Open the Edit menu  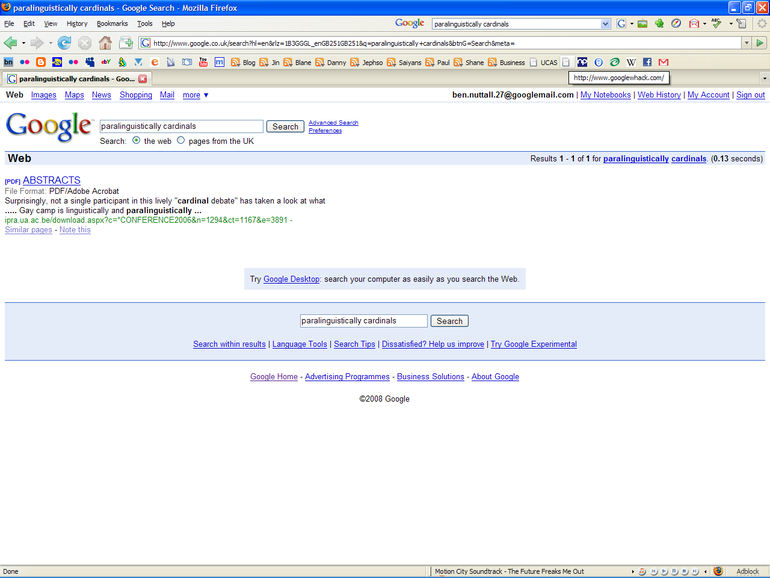point(29,24)
